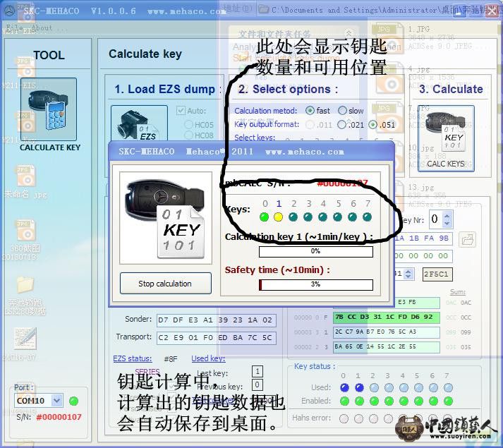Click the Transport hex input field
The width and height of the screenshot is (503, 448).
click(216, 338)
